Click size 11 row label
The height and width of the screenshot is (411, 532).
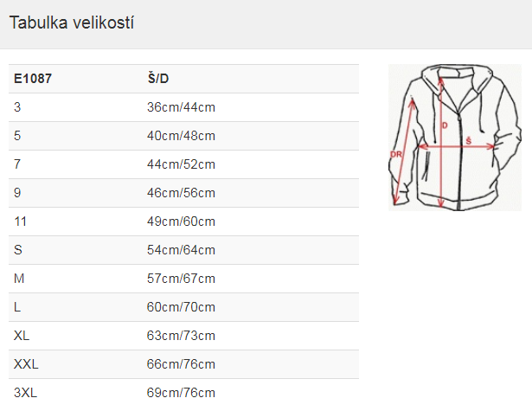point(21,222)
